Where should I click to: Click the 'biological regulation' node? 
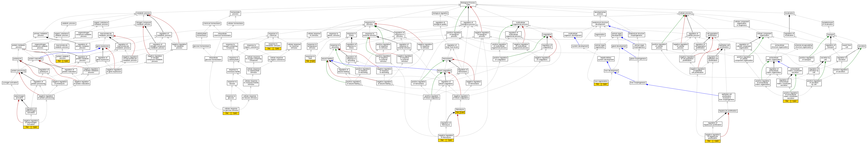(440, 13)
